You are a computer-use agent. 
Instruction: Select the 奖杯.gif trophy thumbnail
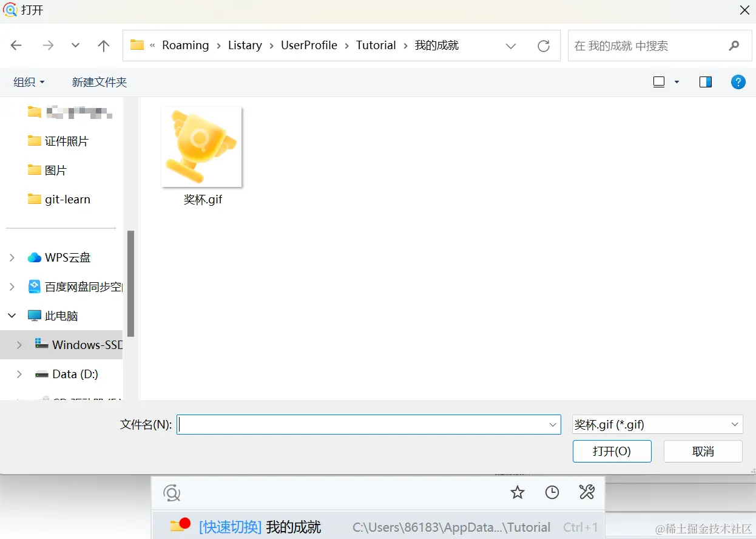201,147
